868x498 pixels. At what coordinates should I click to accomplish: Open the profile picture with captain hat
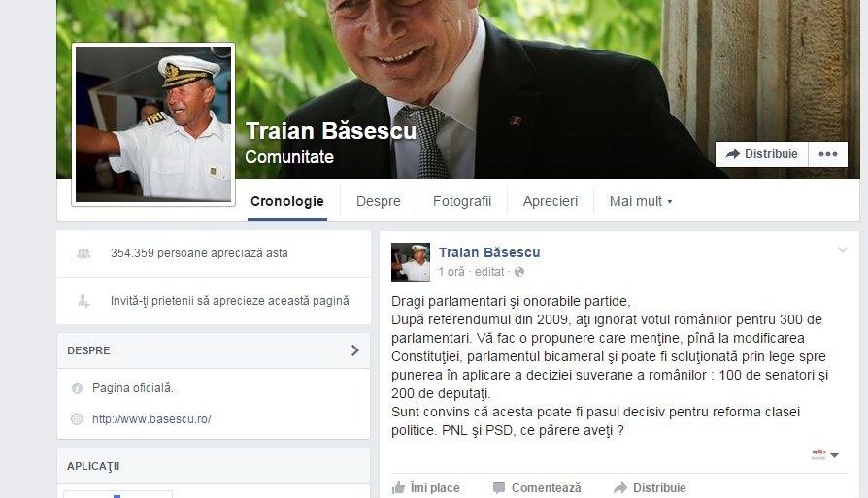[153, 124]
